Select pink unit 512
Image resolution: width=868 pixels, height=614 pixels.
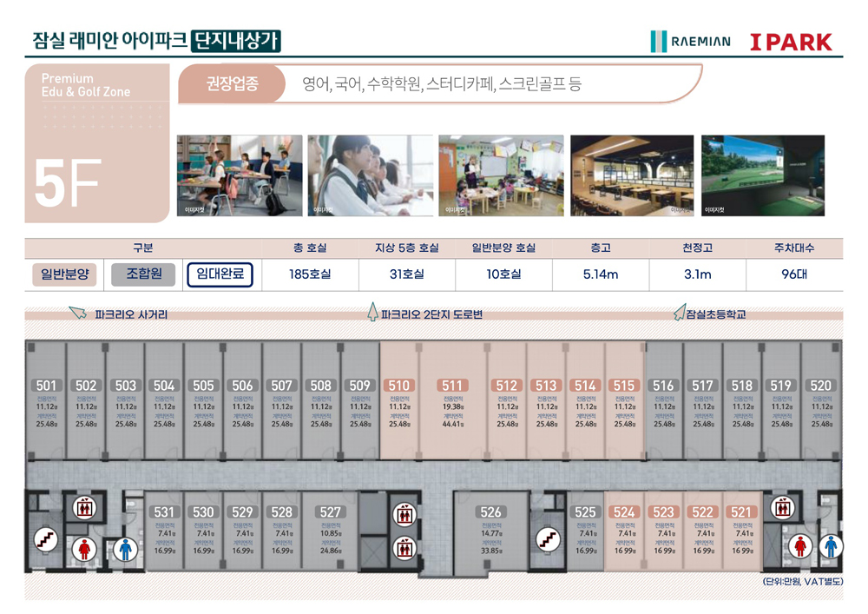pyautogui.click(x=507, y=401)
